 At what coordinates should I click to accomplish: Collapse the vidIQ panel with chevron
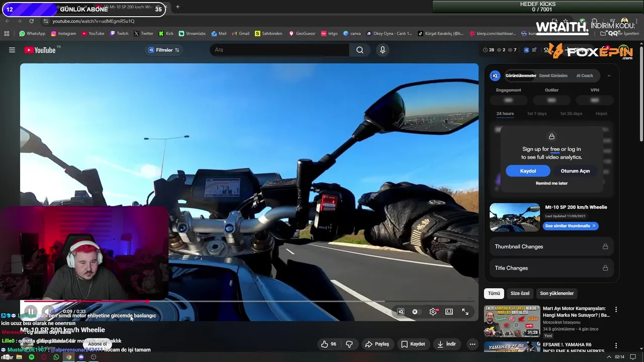(609, 75)
